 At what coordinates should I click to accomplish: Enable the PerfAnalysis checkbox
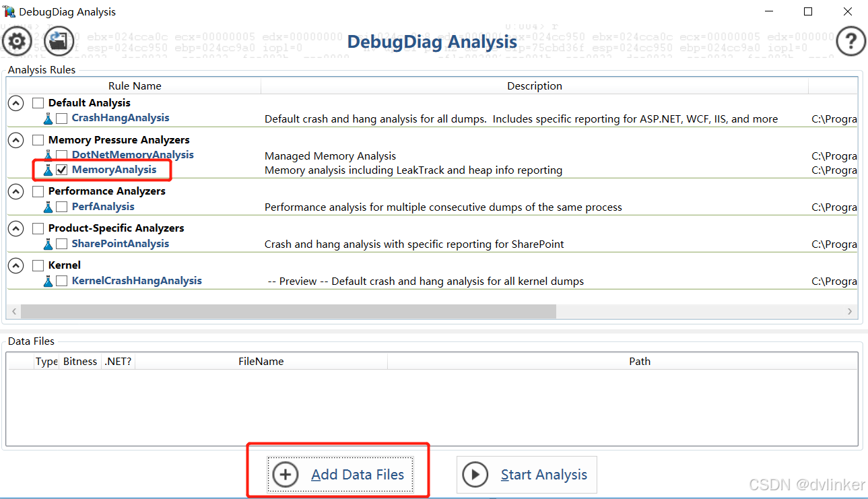tap(61, 207)
